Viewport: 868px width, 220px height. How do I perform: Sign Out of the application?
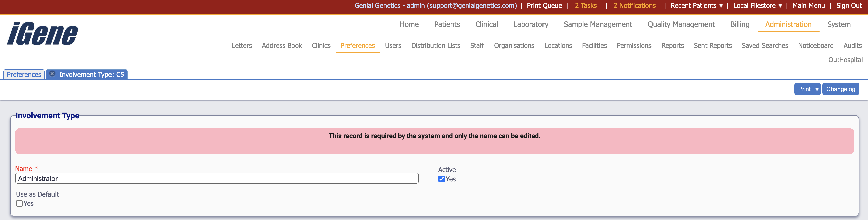(x=848, y=5)
